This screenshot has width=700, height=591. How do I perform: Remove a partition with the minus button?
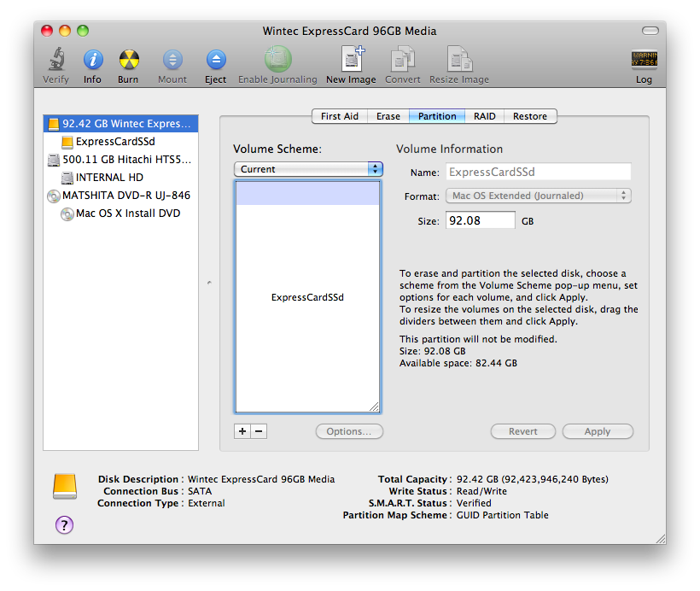tap(259, 431)
